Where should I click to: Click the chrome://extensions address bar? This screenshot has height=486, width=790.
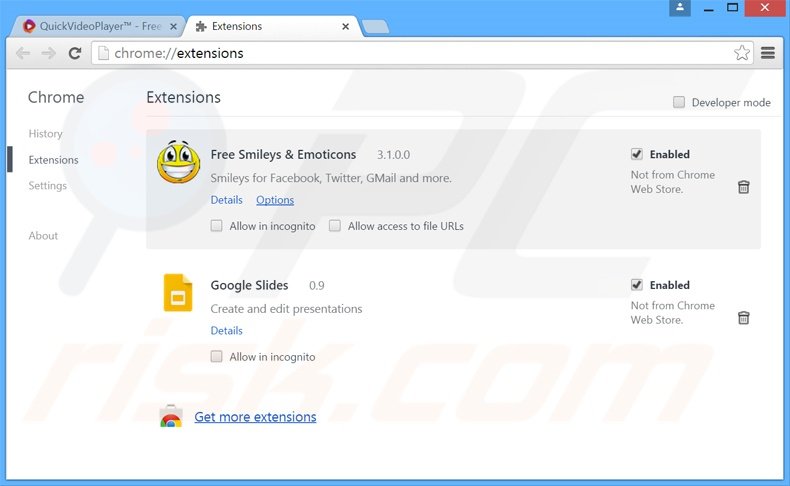[422, 53]
